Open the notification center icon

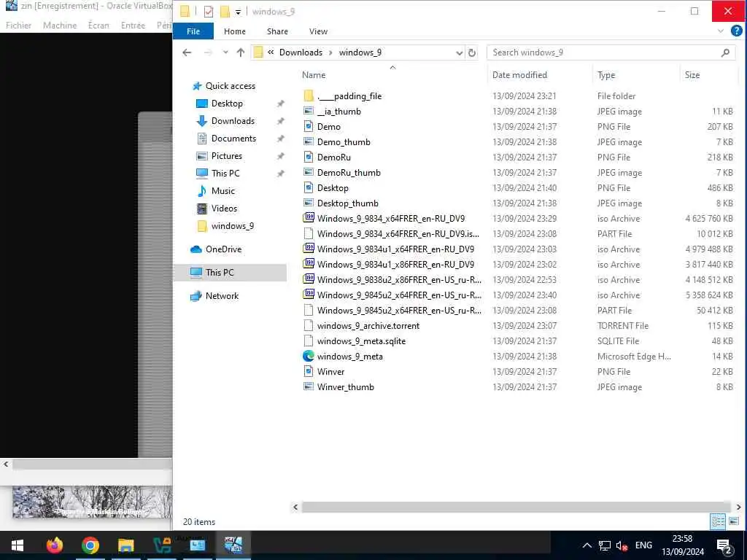click(724, 546)
